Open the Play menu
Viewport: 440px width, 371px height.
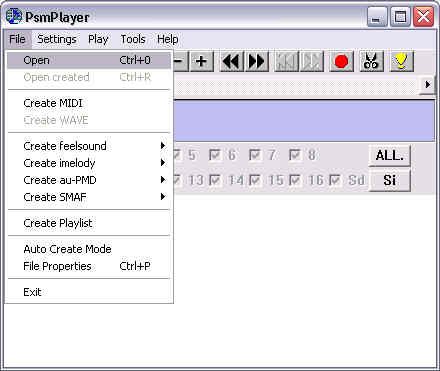tap(98, 39)
